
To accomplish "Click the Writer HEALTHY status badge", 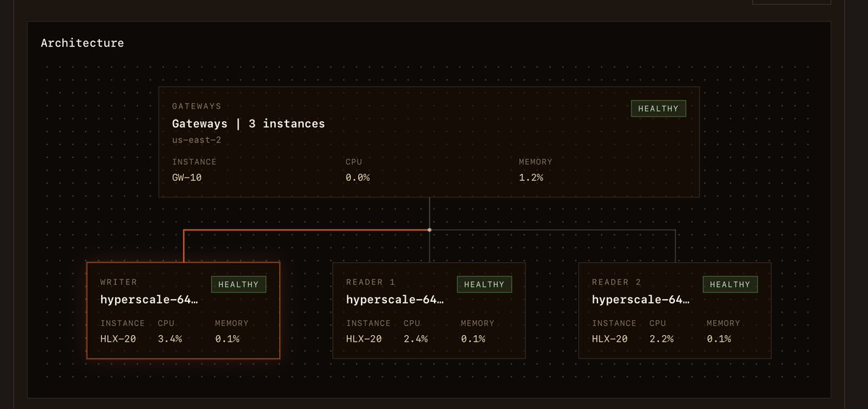I will click(239, 284).
